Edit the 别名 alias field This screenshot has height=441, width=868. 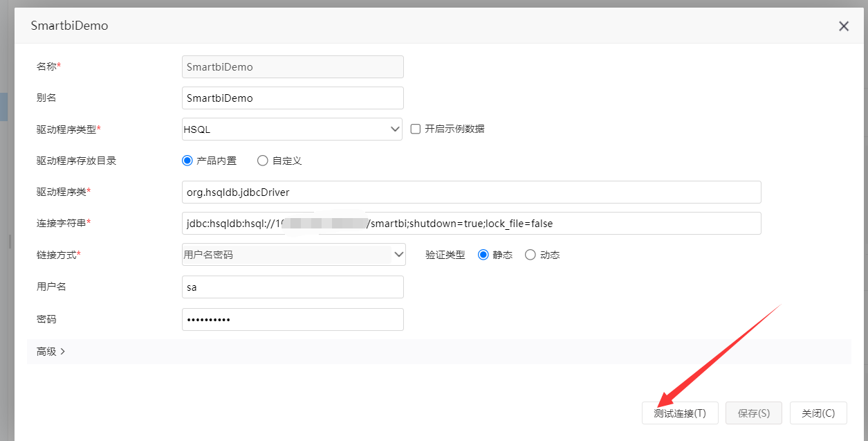click(293, 98)
